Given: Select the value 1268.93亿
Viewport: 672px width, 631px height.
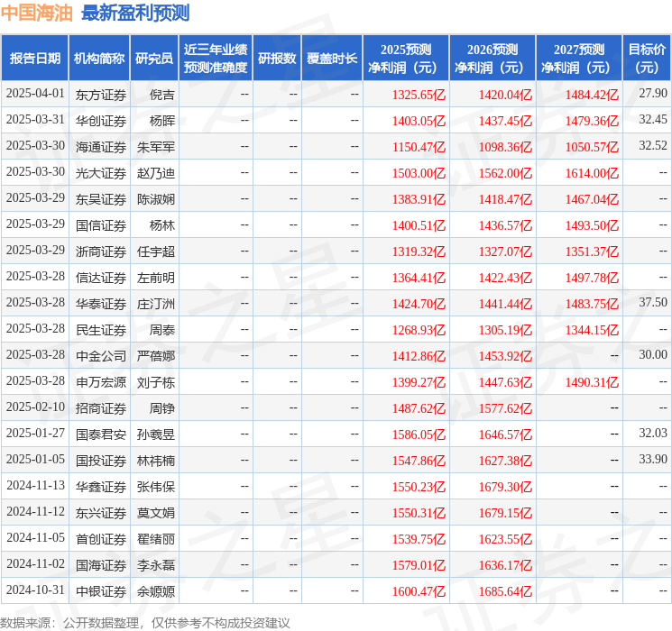Looking at the screenshot, I should click(419, 330).
